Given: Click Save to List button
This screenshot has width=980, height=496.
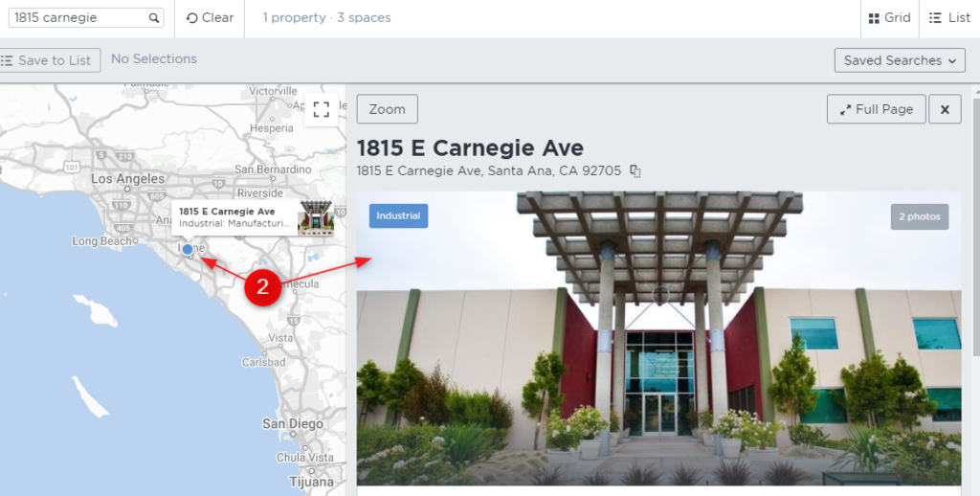Looking at the screenshot, I should click(50, 60).
